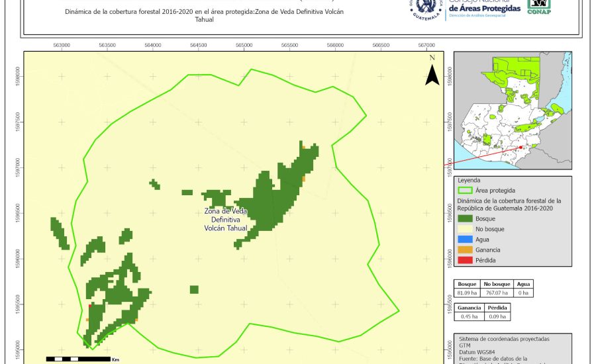The height and width of the screenshot is (364, 596).
Task: Select the orange Ganancia legend swatch
Action: click(x=466, y=250)
